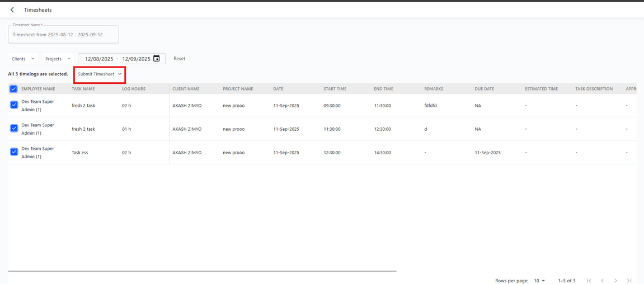Open the calendar date picker icon
Viewport: 644px width, 284px height.
pos(157,59)
